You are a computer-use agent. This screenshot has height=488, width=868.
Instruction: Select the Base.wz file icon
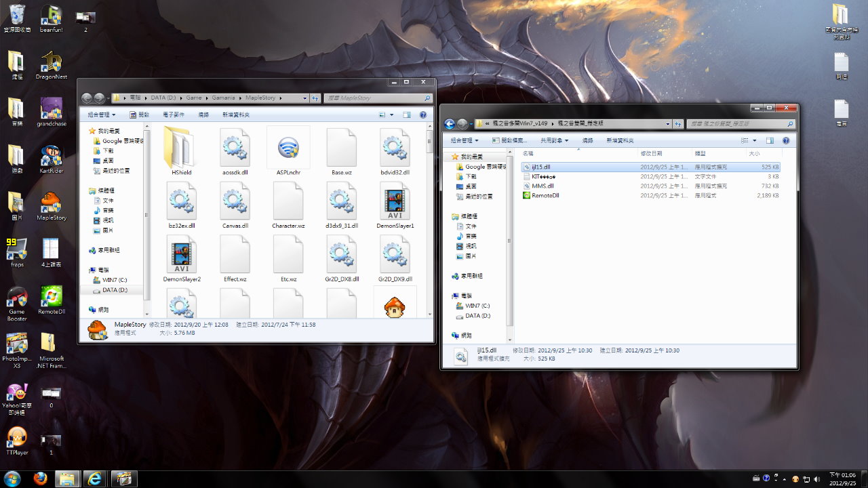coord(342,151)
